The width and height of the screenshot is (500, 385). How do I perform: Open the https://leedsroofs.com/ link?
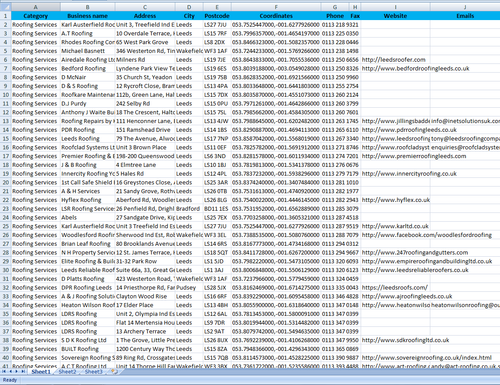(x=395, y=288)
